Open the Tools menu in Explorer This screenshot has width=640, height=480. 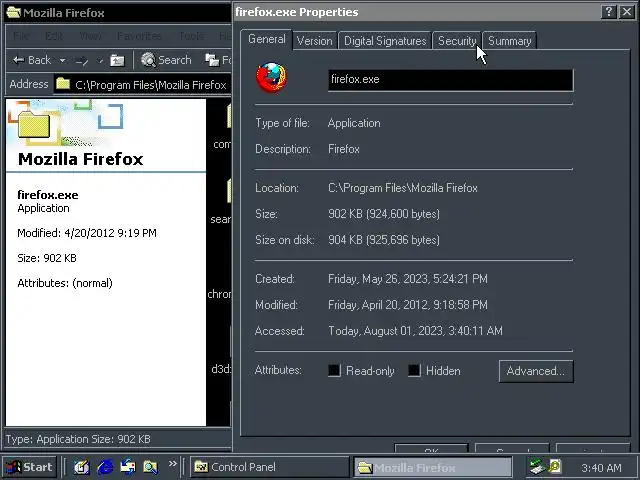pos(191,36)
